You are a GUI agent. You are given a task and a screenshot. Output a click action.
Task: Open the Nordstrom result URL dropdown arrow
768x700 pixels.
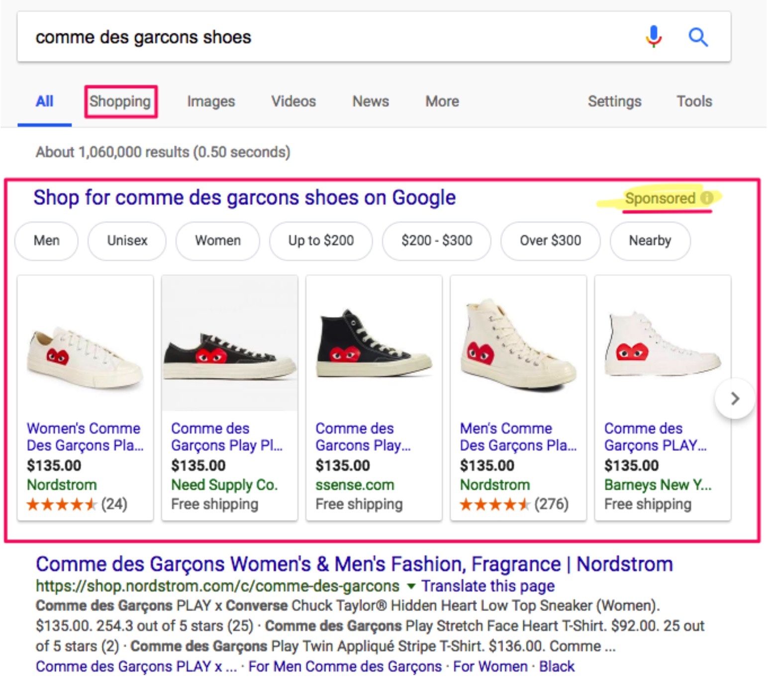tap(411, 586)
